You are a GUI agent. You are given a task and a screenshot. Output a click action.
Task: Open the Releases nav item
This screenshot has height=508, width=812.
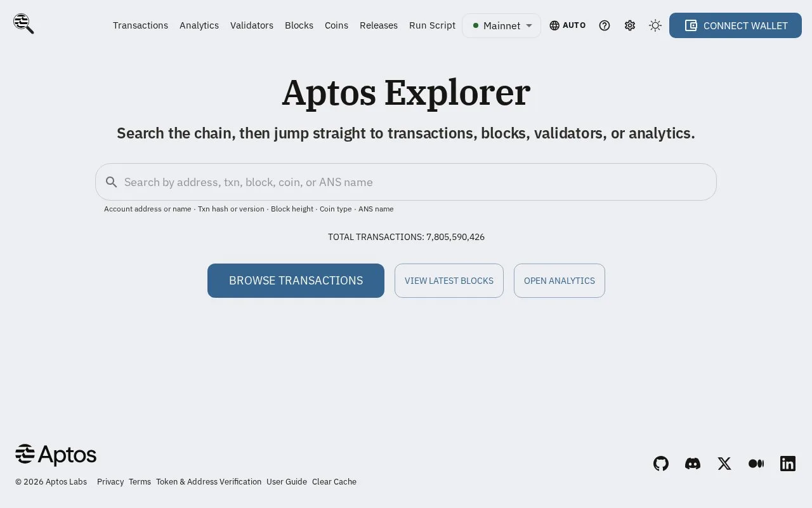[379, 25]
